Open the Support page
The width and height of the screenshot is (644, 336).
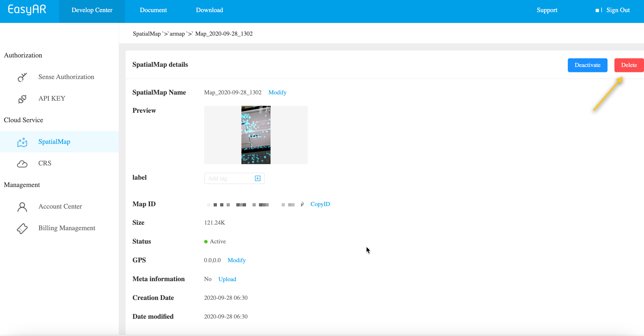pos(547,10)
